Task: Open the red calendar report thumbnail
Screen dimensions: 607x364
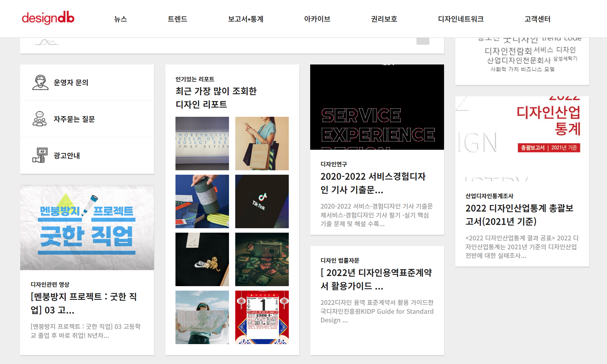Action: pos(262,317)
